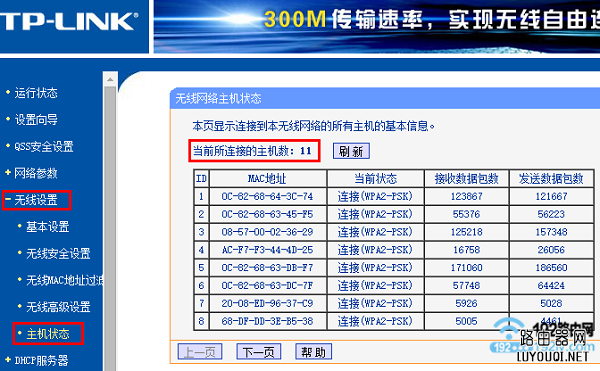The width and height of the screenshot is (600, 371).
Task: Click sent packets value 157348
Action: (x=551, y=232)
